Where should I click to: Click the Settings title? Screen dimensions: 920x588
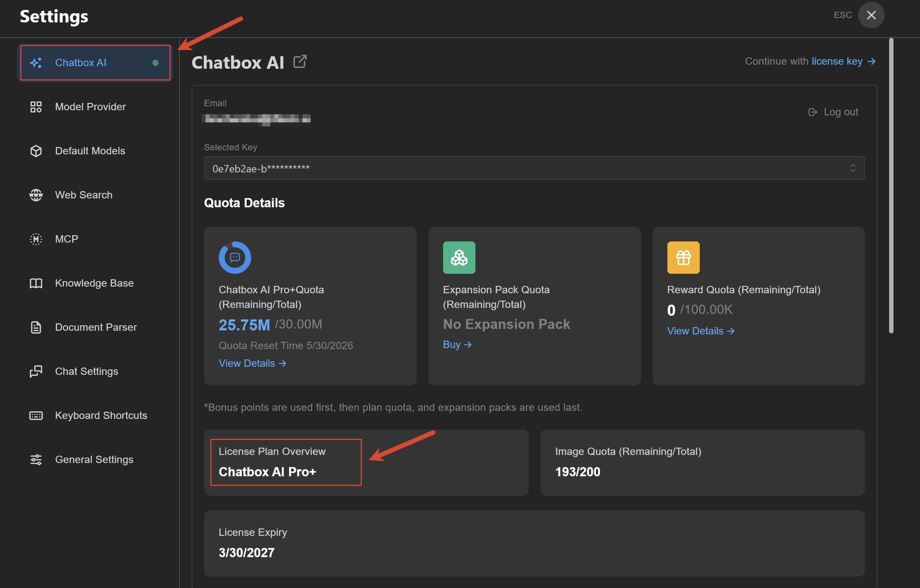click(x=54, y=17)
